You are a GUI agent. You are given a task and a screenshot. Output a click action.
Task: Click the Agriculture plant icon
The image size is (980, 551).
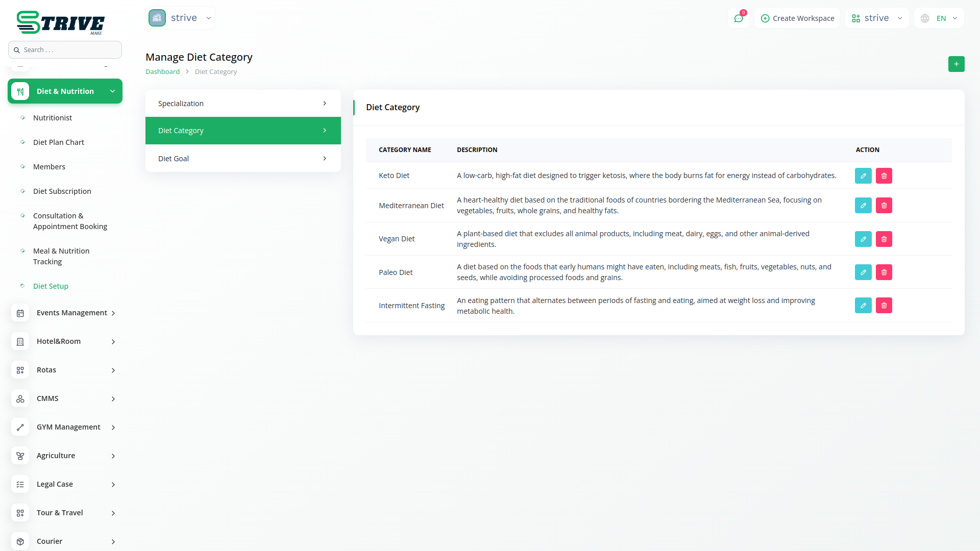tap(20, 456)
